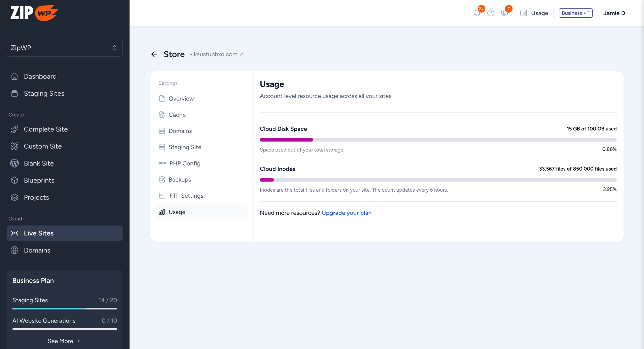The image size is (644, 349).
Task: Click the Business + 1 plan badge
Action: 575,13
